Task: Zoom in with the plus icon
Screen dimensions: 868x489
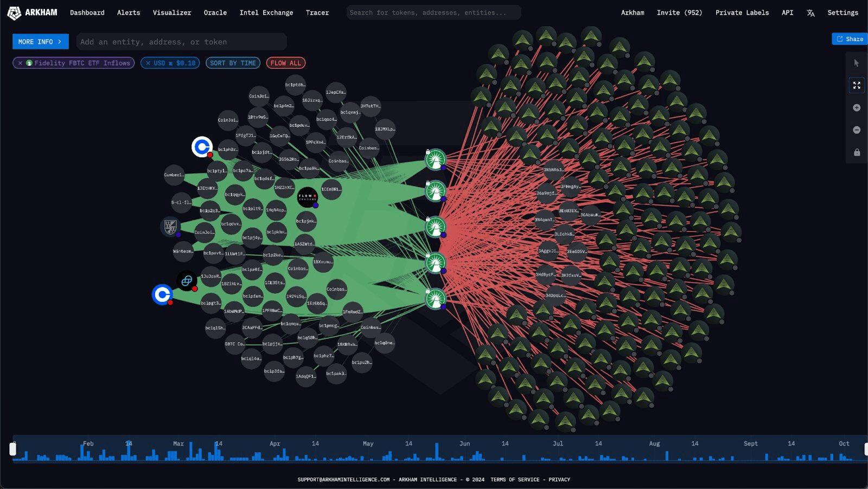Action: click(x=857, y=107)
